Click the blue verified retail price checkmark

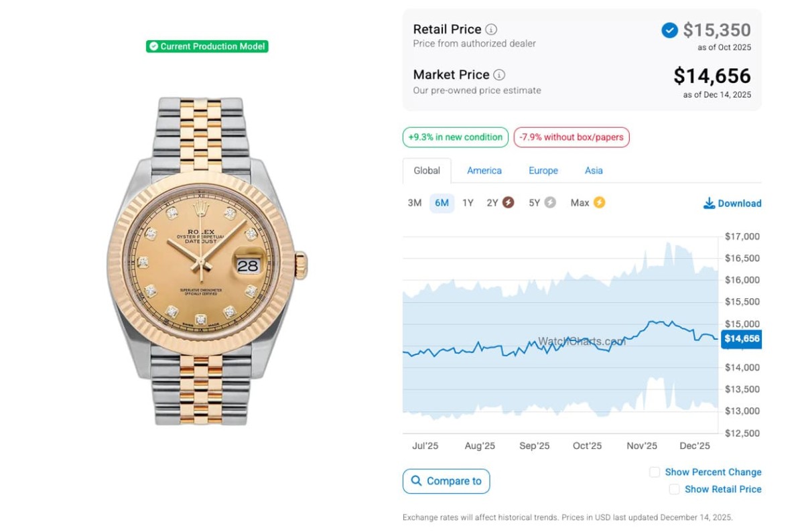tap(669, 30)
